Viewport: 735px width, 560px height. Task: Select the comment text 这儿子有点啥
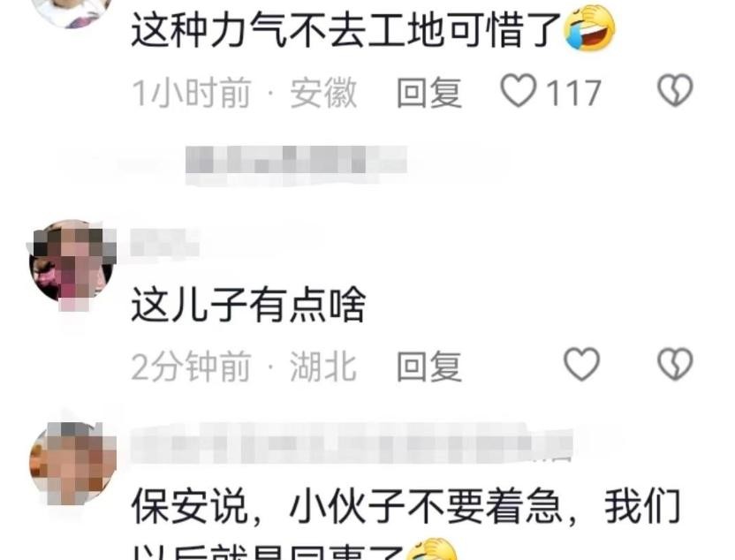pyautogui.click(x=248, y=305)
